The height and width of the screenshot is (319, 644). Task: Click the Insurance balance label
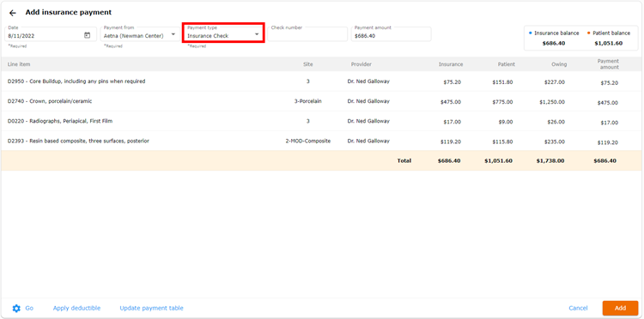point(556,33)
